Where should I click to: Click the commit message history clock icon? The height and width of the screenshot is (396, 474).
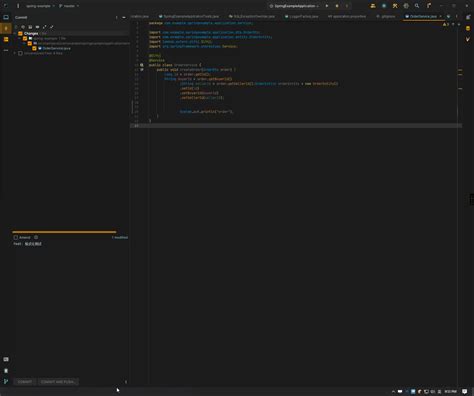coord(36,237)
